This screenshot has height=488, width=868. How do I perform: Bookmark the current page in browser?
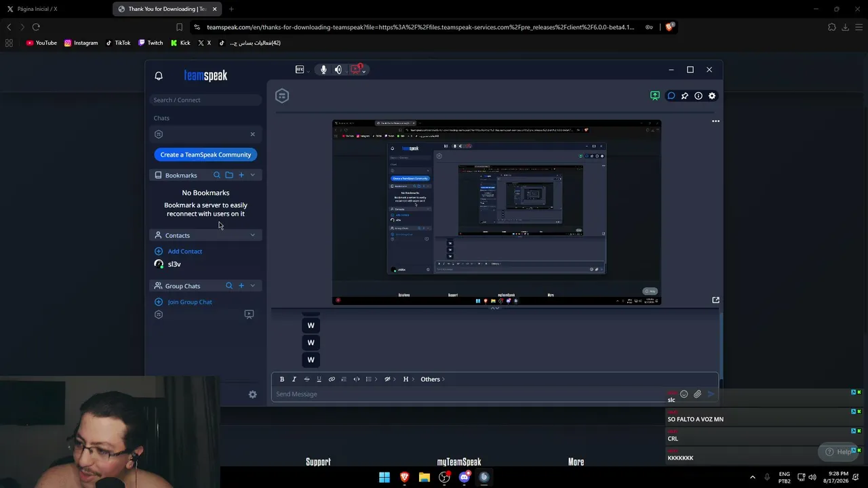pyautogui.click(x=179, y=27)
